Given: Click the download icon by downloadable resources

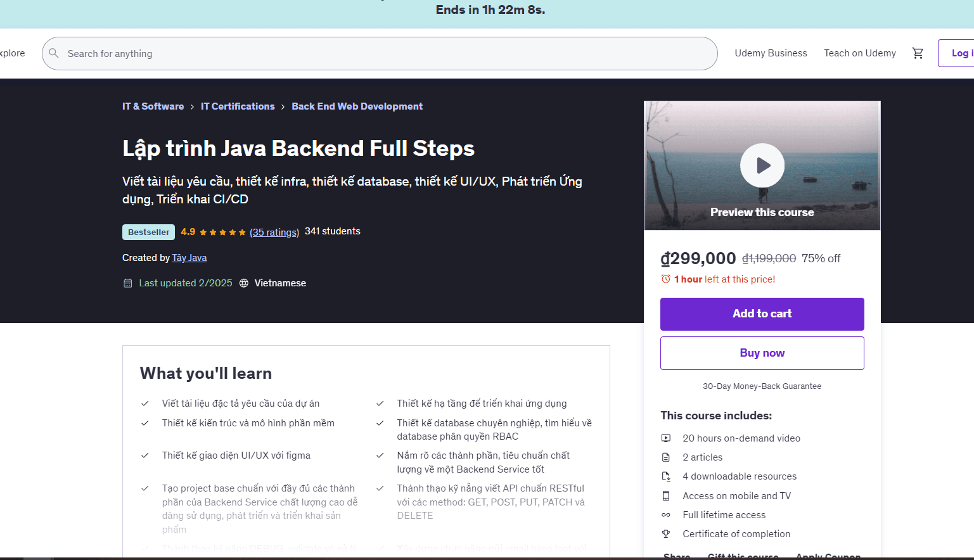Looking at the screenshot, I should [666, 476].
